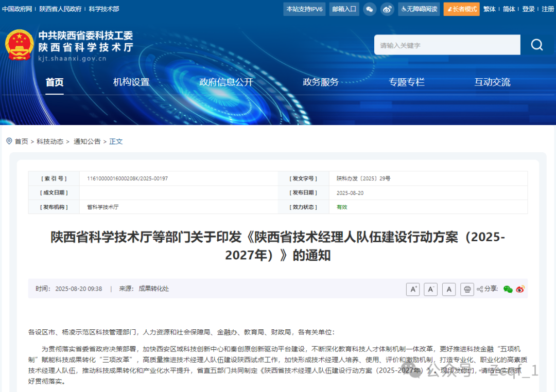Image resolution: width=556 pixels, height=392 pixels.
Task: Click the WeChat icon in the top bar
Action: tap(370, 9)
